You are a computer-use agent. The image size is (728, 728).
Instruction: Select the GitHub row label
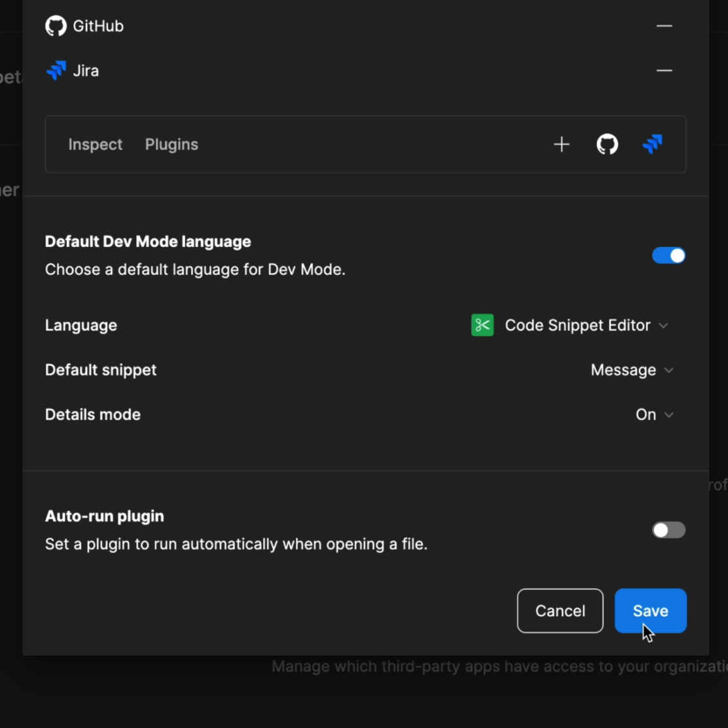(x=98, y=26)
